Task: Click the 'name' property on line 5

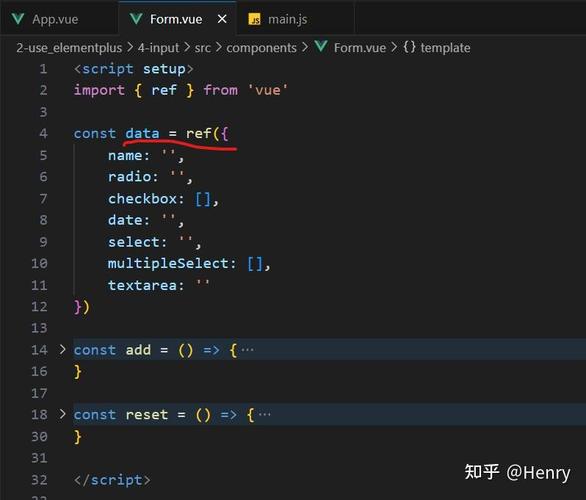Action: pos(125,155)
